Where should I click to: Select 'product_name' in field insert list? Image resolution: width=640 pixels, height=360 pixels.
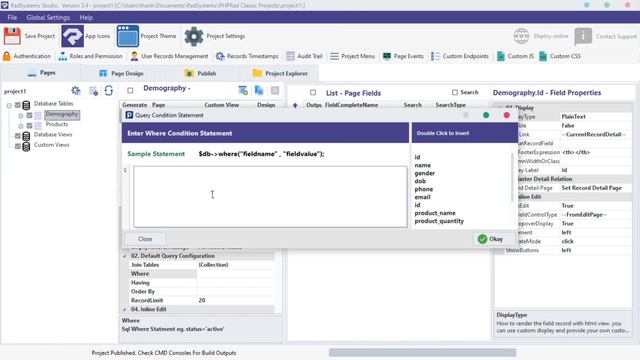435,213
